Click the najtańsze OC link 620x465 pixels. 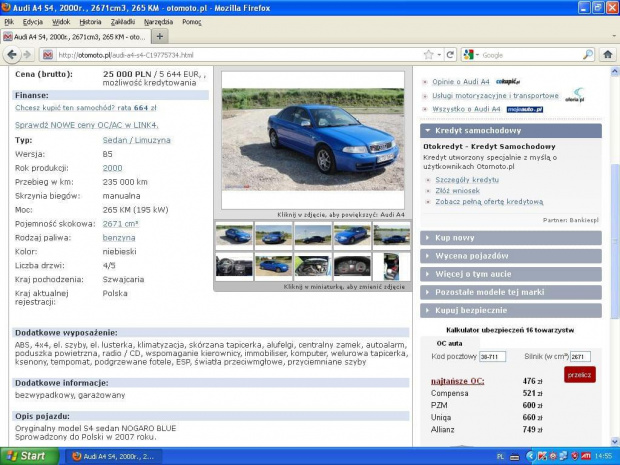457,381
